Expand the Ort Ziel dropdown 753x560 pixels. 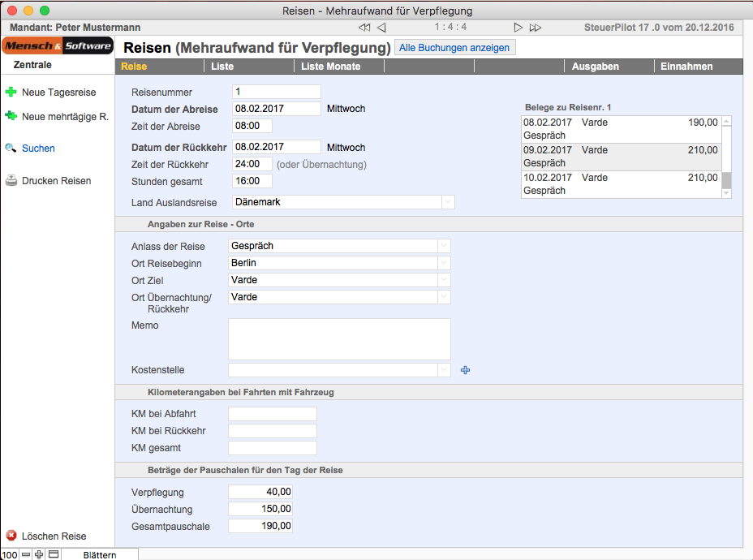pos(444,280)
